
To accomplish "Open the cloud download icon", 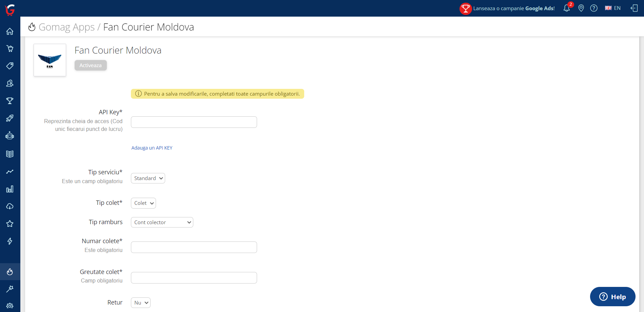I will click(10, 206).
